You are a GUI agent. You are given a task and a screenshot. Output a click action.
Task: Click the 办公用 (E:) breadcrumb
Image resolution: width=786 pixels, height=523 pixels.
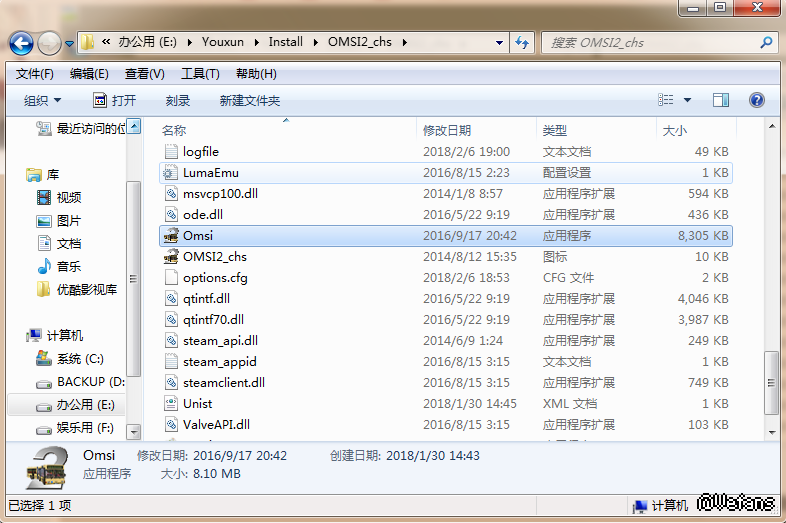(147, 42)
